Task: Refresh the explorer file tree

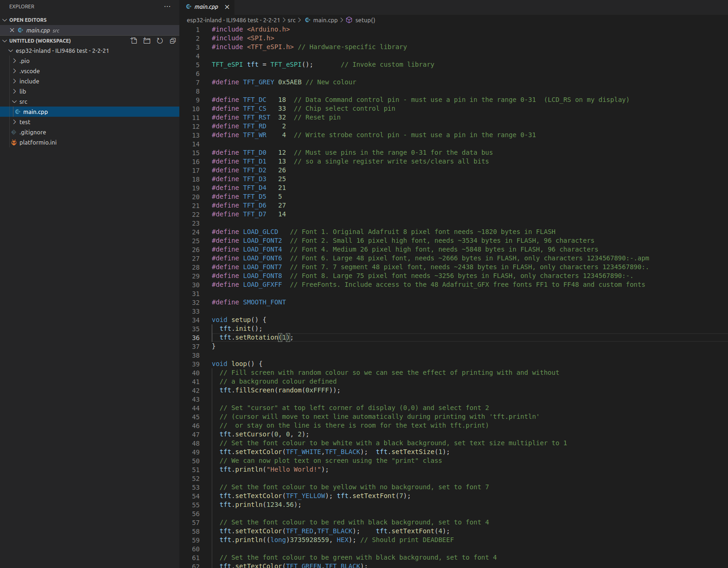Action: coord(160,41)
